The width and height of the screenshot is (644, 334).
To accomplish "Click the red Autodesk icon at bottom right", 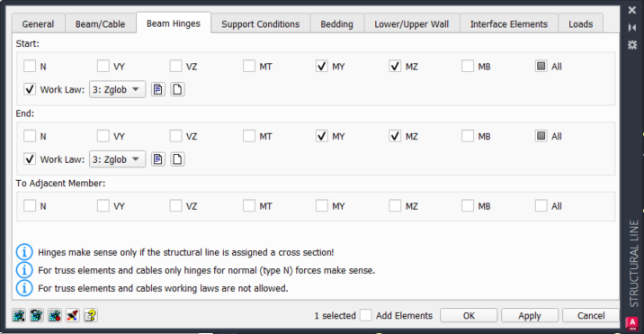I will click(x=632, y=323).
